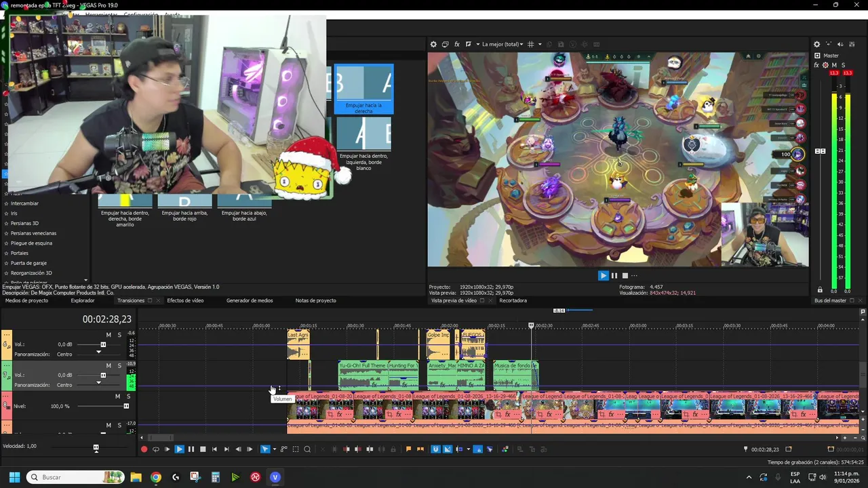Stop playback in the timeline transport bar
The image size is (868, 488).
click(x=203, y=449)
